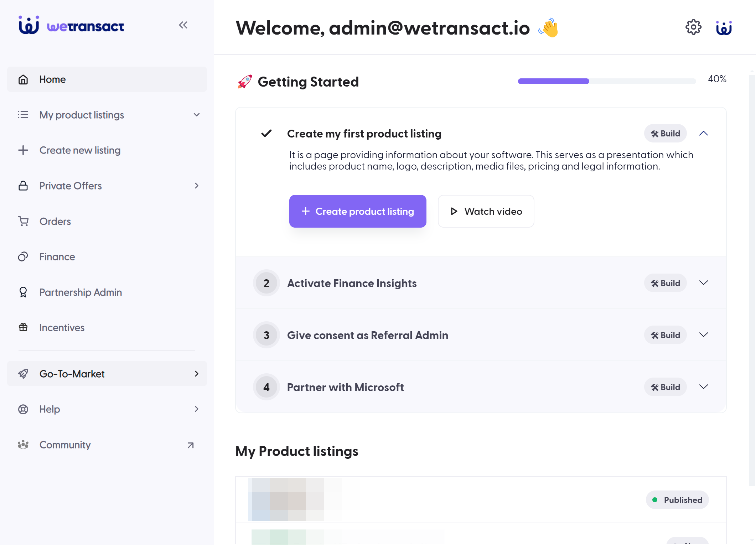The image size is (756, 545).
Task: Click the lock icon for Private Offers
Action: [x=23, y=186]
